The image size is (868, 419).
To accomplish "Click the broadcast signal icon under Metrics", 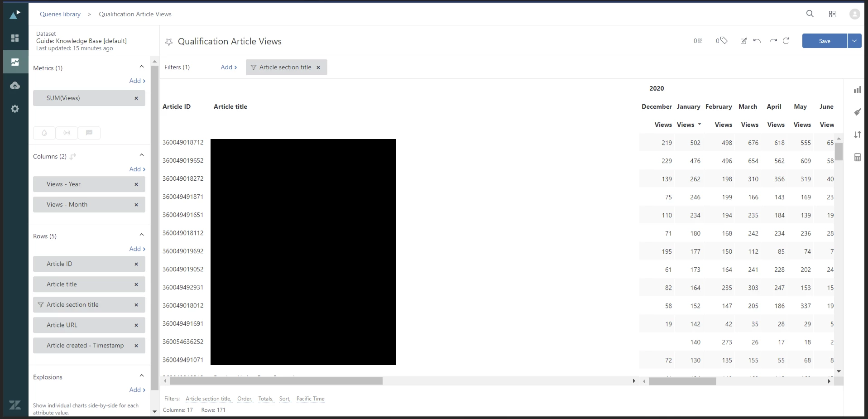I will [x=67, y=133].
